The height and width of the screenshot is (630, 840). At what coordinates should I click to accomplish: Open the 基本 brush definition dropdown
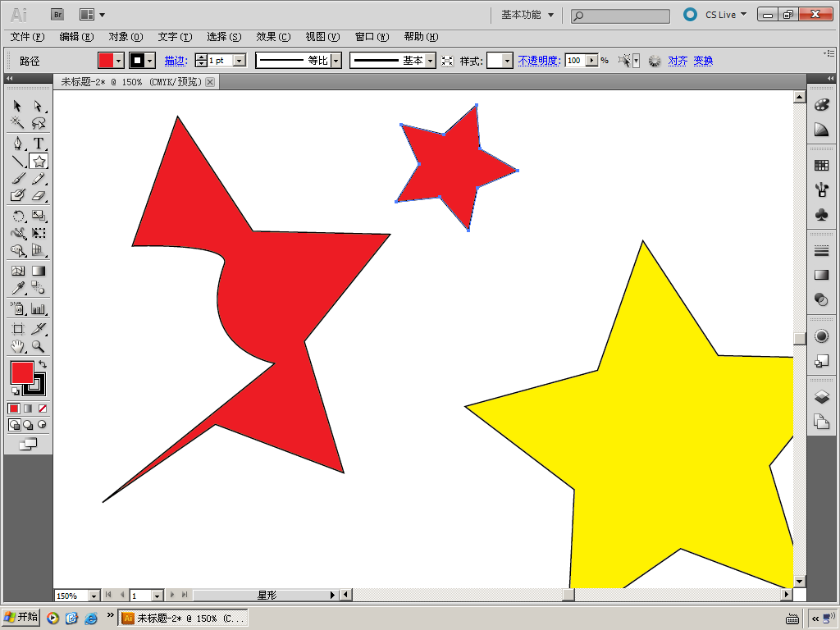(430, 61)
